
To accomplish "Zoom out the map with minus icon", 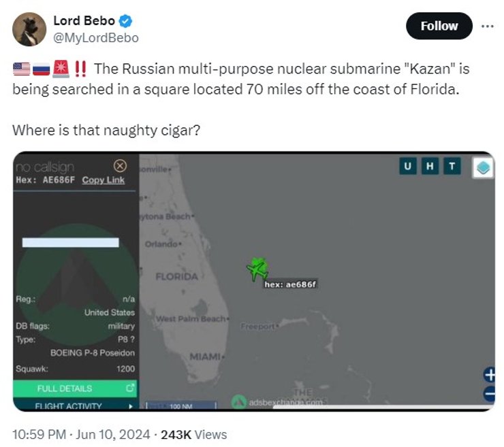I will (x=489, y=393).
